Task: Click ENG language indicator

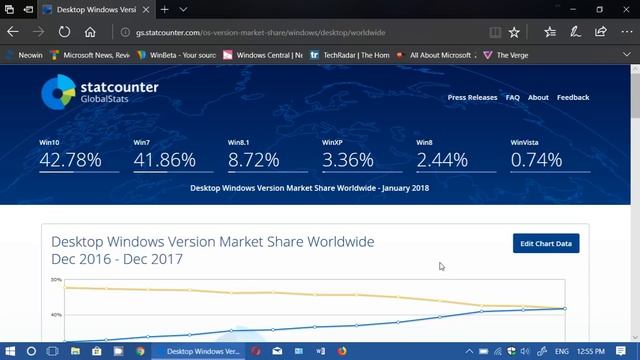Action: (x=562, y=351)
